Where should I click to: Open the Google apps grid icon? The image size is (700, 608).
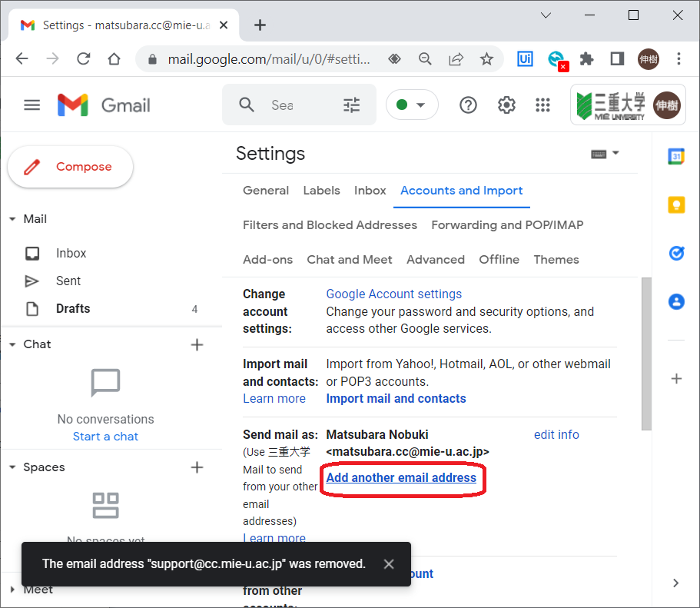click(542, 105)
